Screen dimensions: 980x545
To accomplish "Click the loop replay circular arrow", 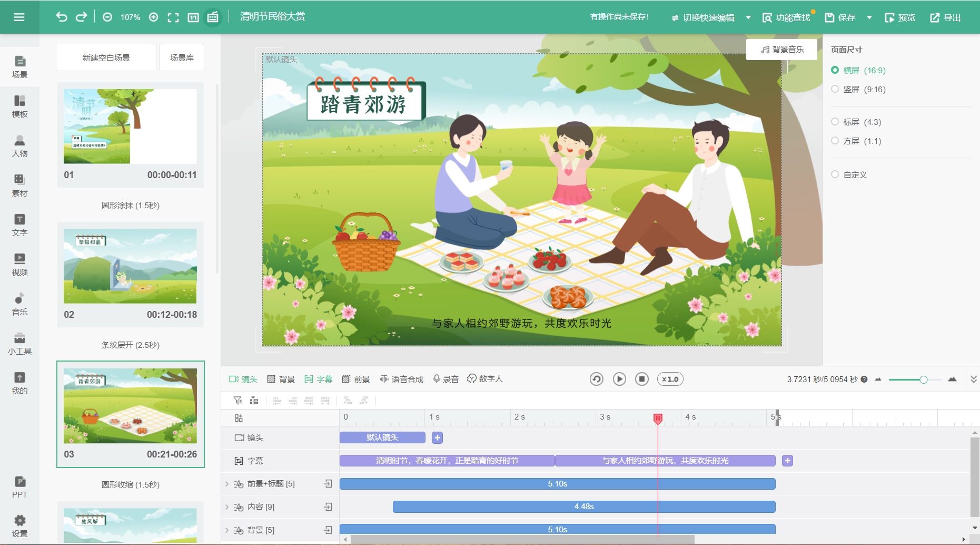I will tap(596, 379).
